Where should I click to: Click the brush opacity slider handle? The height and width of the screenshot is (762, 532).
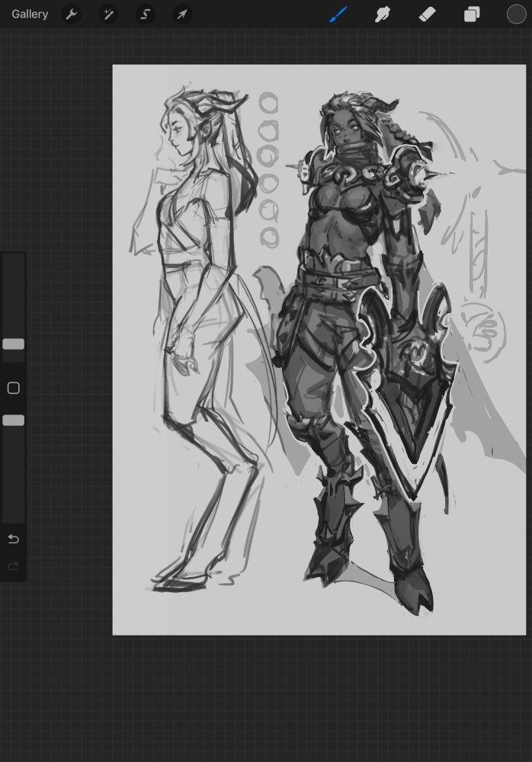[x=14, y=421]
